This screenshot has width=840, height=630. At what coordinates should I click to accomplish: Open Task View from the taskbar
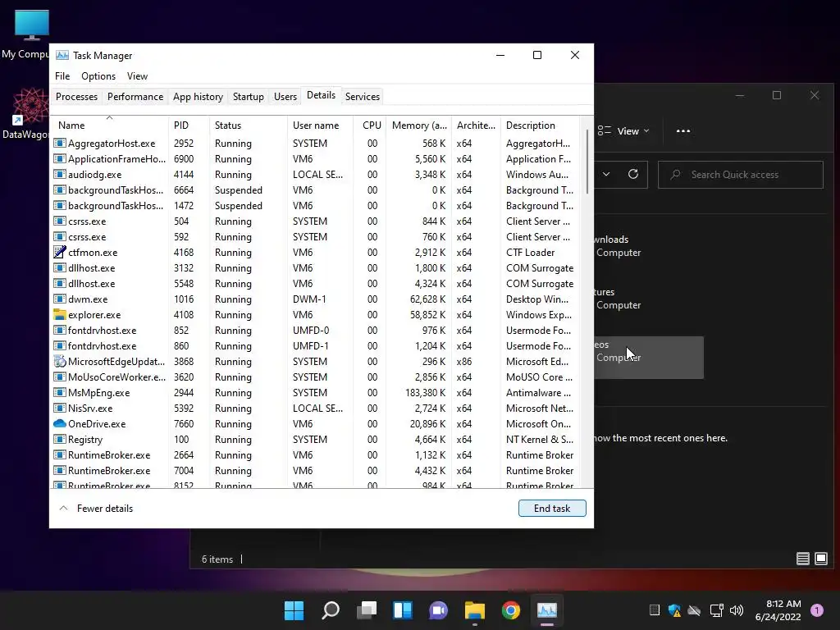click(x=367, y=610)
